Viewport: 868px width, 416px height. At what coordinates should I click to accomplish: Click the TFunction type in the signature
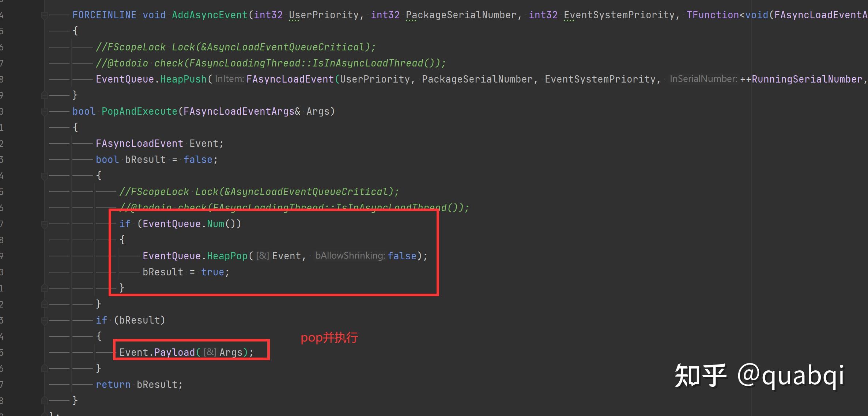[713, 15]
